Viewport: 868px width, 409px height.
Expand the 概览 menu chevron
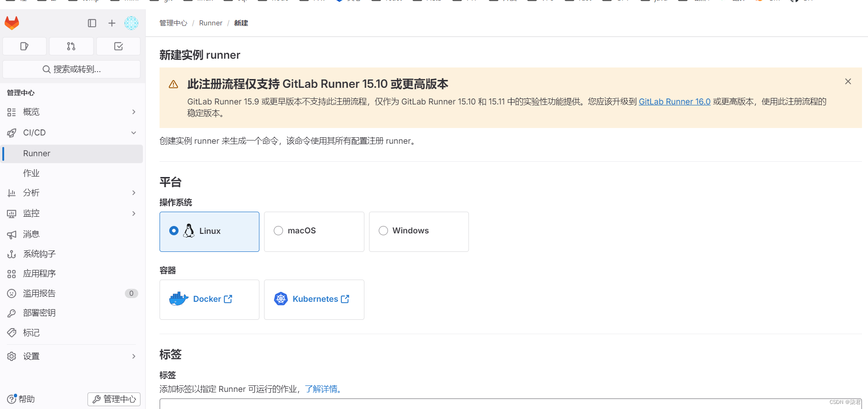click(134, 112)
